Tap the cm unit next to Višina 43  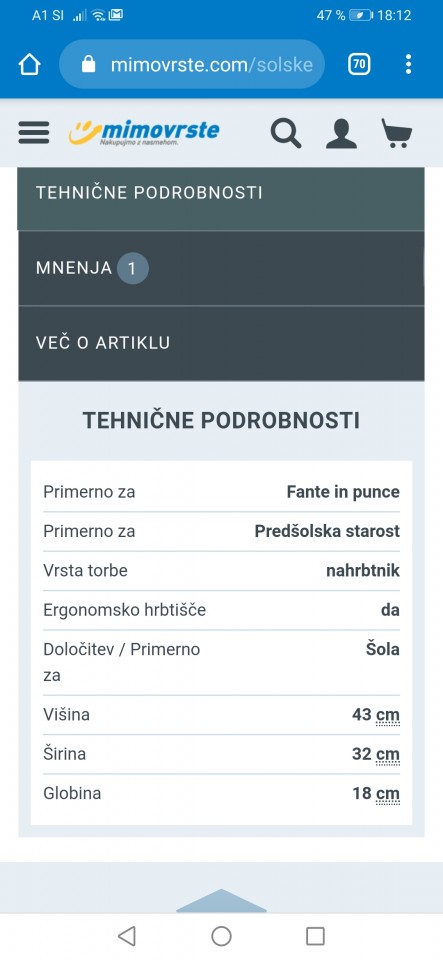(387, 715)
